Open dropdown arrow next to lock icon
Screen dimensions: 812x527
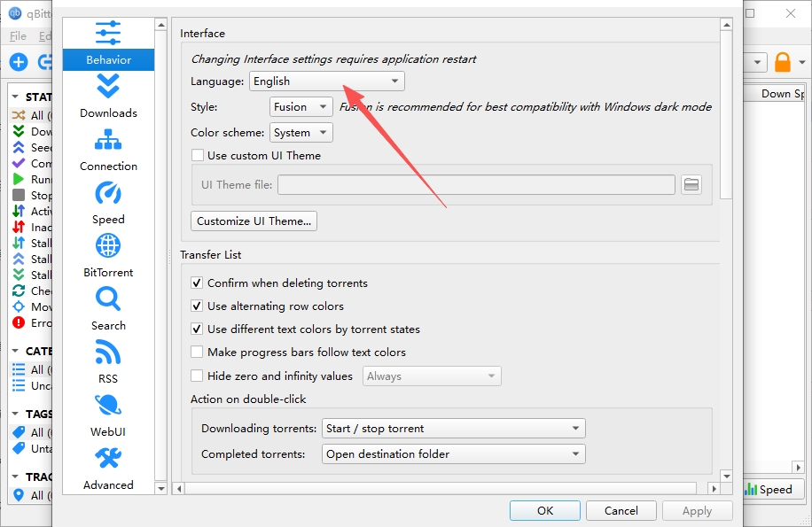801,63
